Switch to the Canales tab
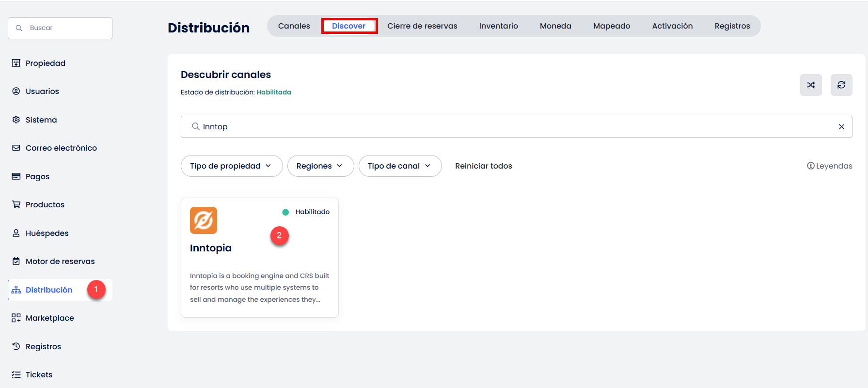 294,26
